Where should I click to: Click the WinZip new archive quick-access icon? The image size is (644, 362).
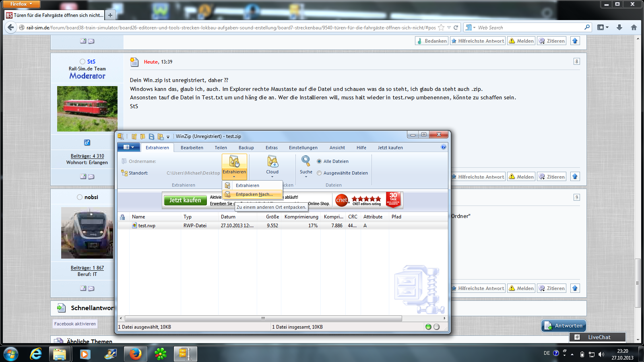click(x=134, y=136)
